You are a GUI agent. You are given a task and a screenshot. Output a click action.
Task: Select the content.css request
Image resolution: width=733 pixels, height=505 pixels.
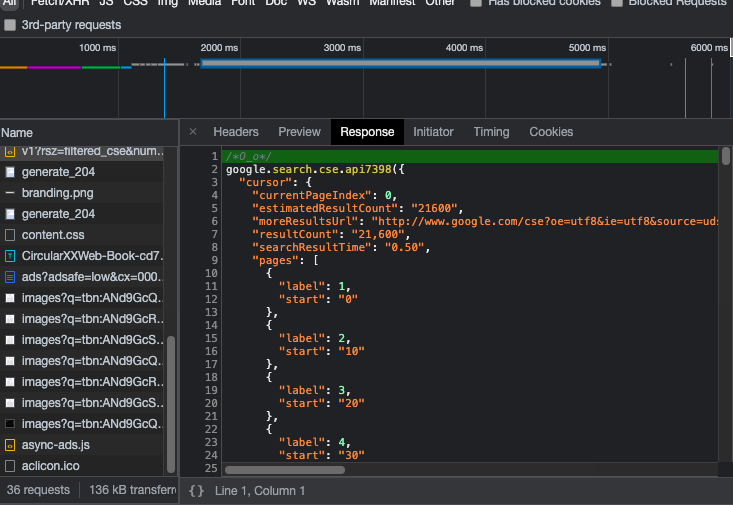point(82,235)
